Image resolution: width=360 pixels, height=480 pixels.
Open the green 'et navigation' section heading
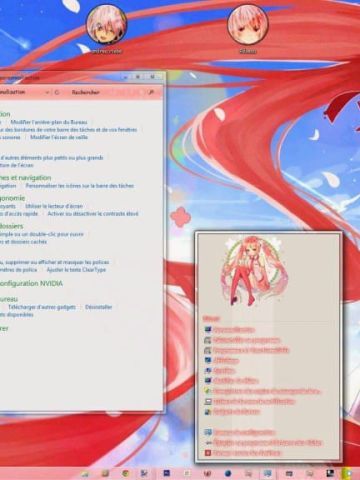25,178
